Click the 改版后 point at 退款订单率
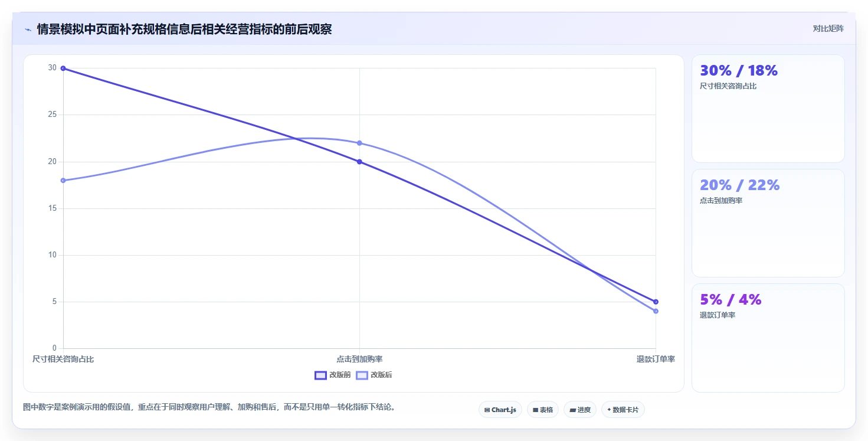 coord(656,311)
